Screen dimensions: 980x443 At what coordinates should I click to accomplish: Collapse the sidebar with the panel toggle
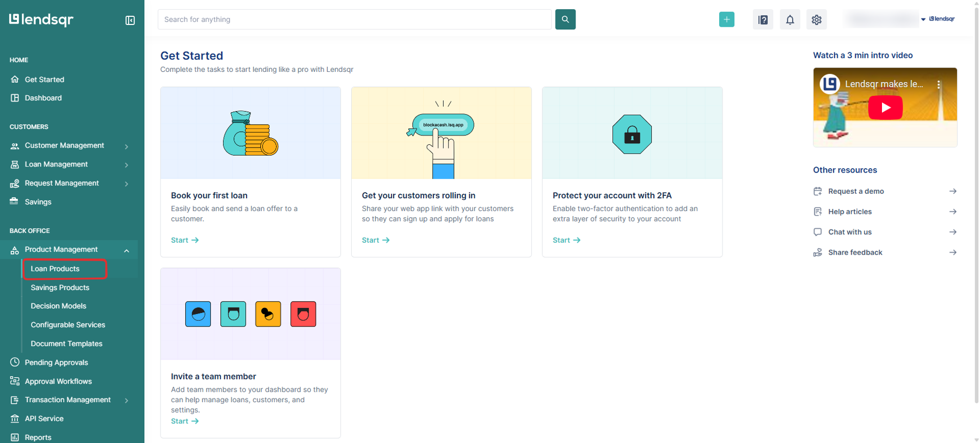coord(130,20)
